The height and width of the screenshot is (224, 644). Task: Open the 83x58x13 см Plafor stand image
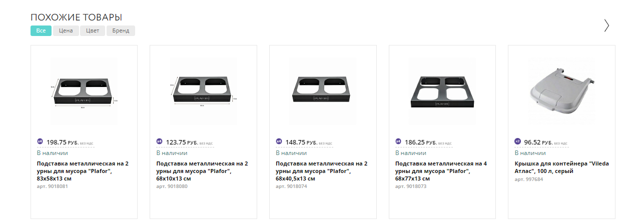(84, 91)
